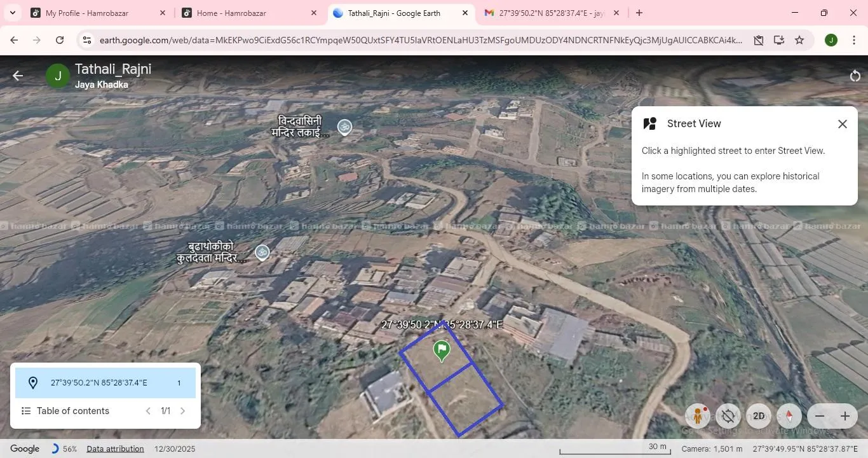This screenshot has width=868, height=458.
Task: Bookmark this page with the star icon
Action: click(x=799, y=40)
